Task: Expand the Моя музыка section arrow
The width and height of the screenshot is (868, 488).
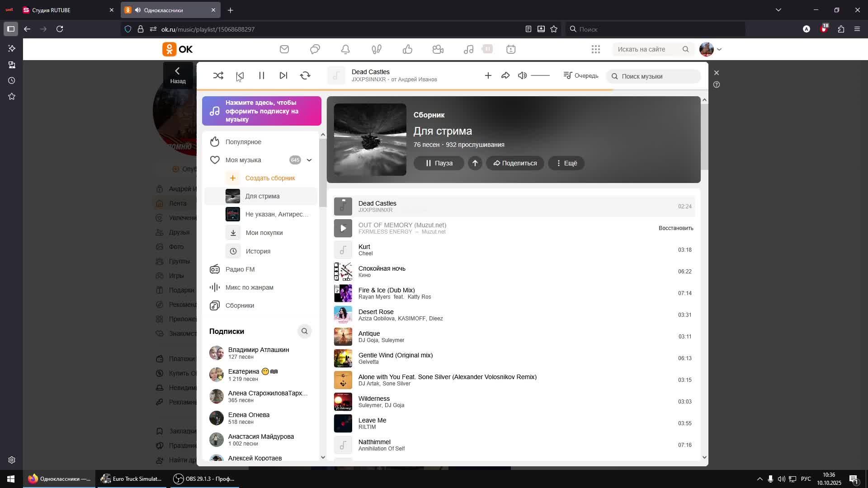Action: click(309, 160)
